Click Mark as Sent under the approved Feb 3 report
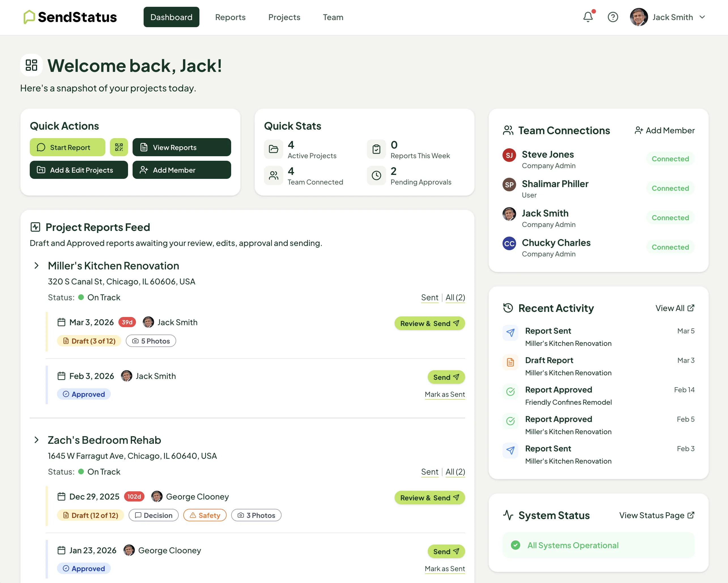 click(x=445, y=394)
